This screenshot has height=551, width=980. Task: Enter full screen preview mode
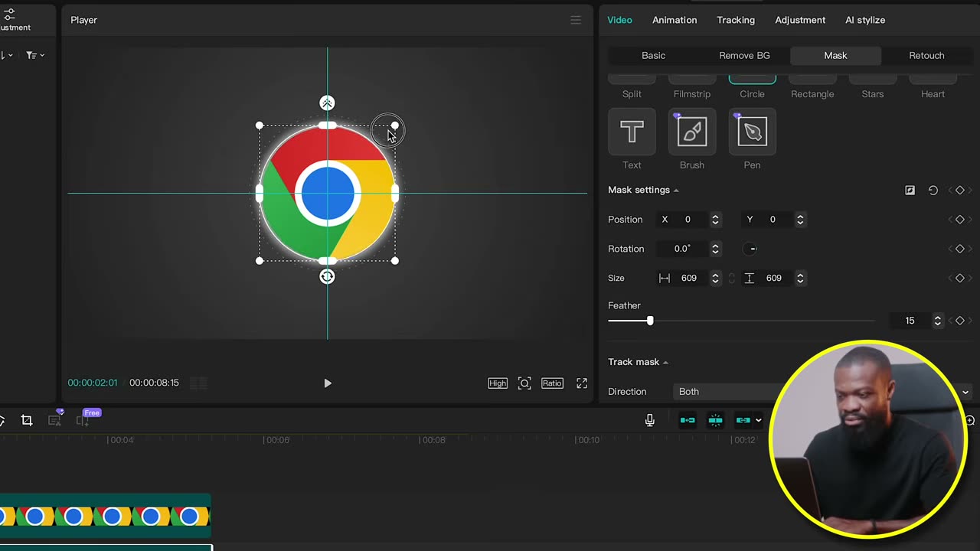pyautogui.click(x=582, y=383)
